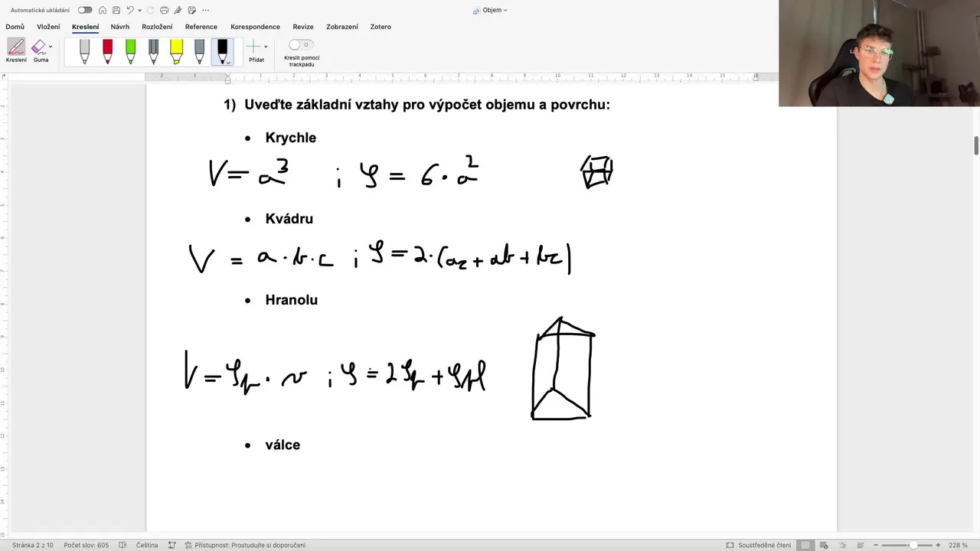Click Počet slov: 605 word count
This screenshot has height=551, width=980.
pyautogui.click(x=87, y=545)
